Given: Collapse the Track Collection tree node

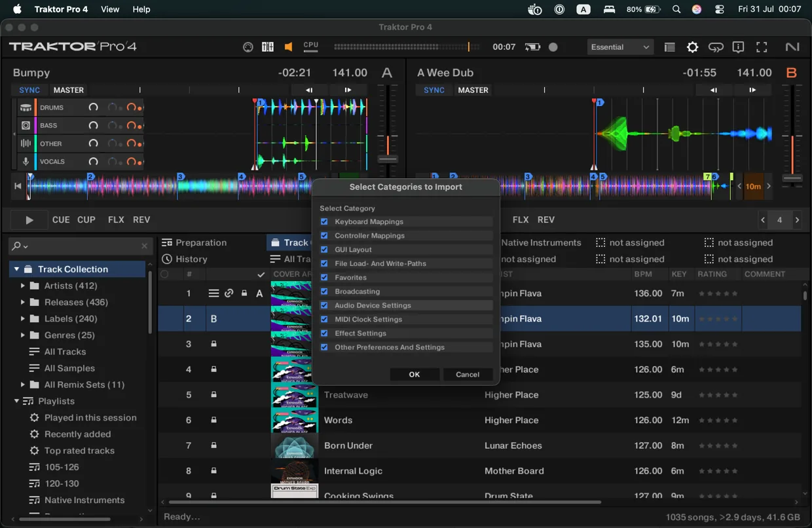Looking at the screenshot, I should (16, 269).
